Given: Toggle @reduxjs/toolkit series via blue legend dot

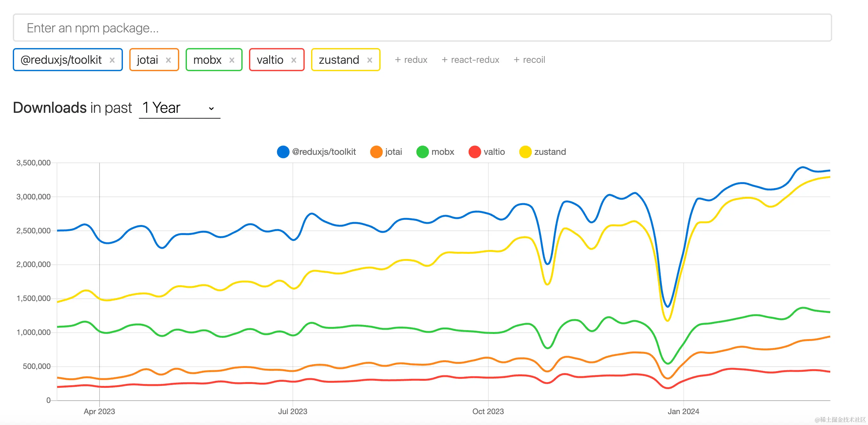Looking at the screenshot, I should pos(283,152).
